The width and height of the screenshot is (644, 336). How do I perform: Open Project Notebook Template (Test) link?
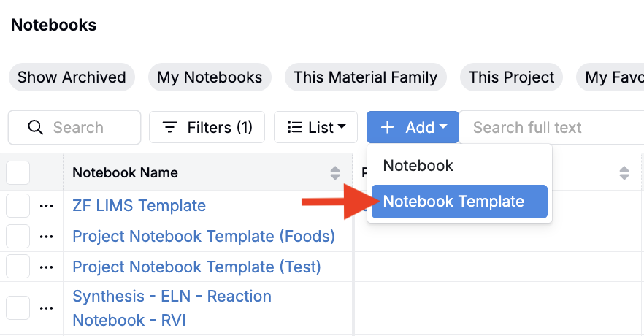(x=196, y=267)
